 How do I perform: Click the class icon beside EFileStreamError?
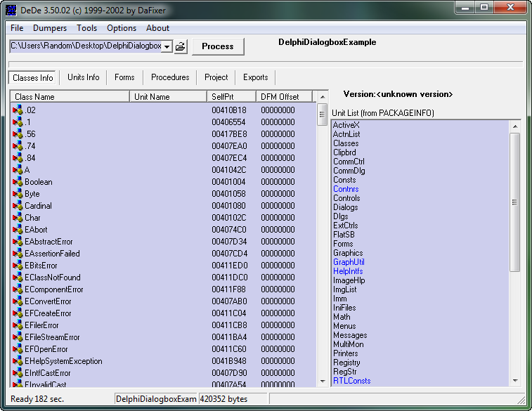tap(18, 337)
